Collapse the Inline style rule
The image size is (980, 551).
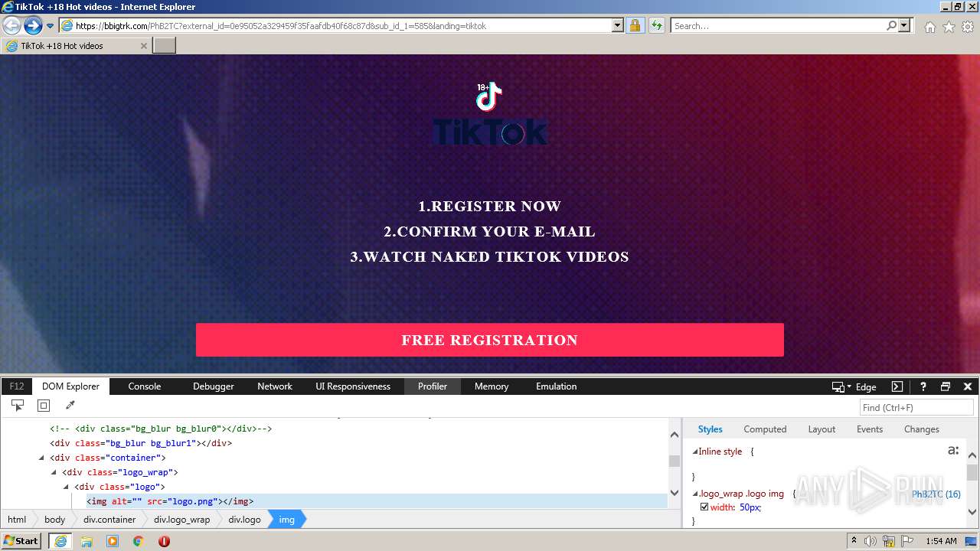tap(695, 452)
